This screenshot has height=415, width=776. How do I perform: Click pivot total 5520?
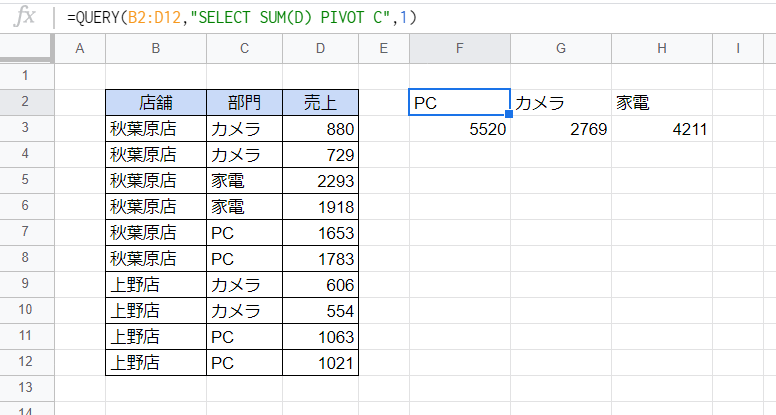point(460,129)
